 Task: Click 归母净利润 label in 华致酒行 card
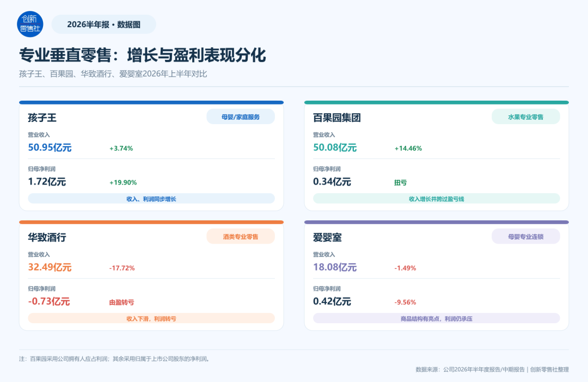click(41, 288)
